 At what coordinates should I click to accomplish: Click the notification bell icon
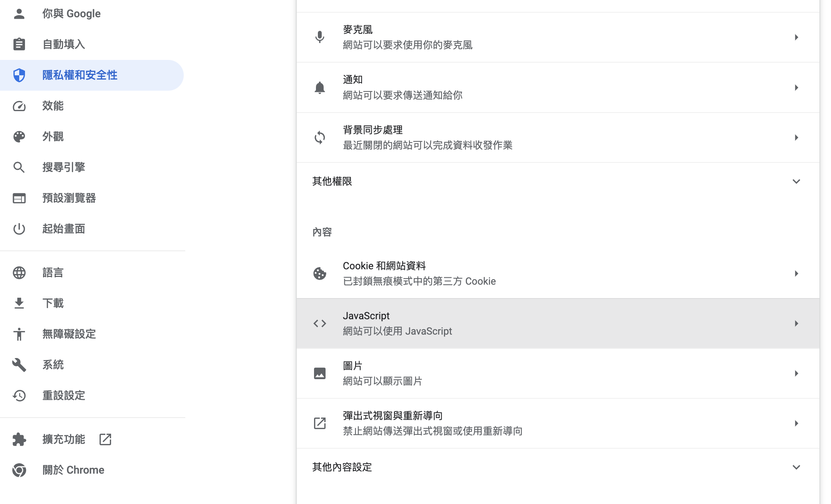pos(319,88)
